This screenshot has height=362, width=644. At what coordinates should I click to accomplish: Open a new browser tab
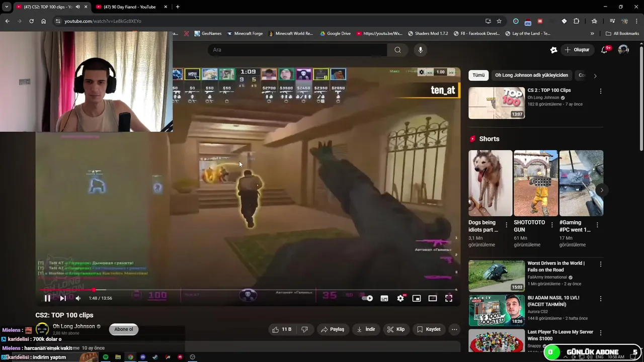coord(178,7)
